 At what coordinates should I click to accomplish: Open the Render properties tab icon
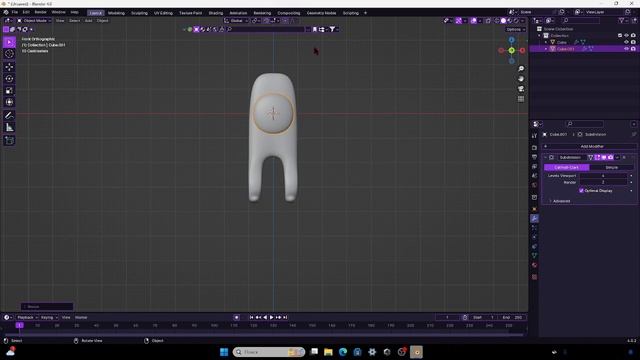pos(534,147)
